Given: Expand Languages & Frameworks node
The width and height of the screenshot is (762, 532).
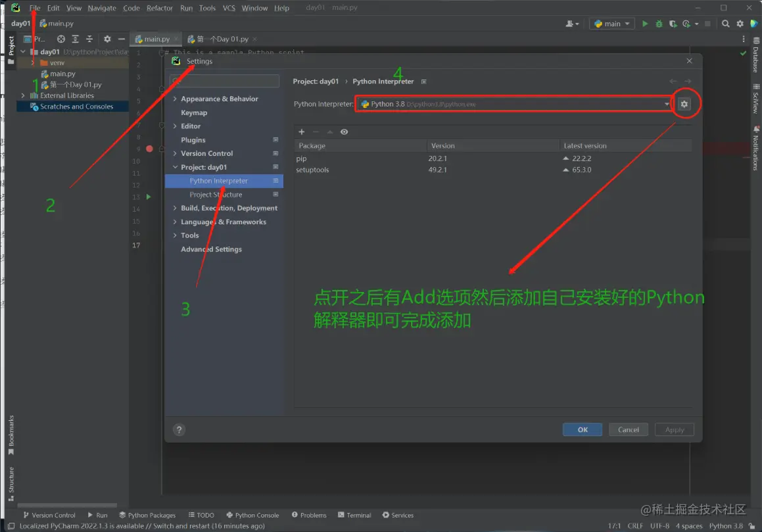Looking at the screenshot, I should tap(175, 222).
